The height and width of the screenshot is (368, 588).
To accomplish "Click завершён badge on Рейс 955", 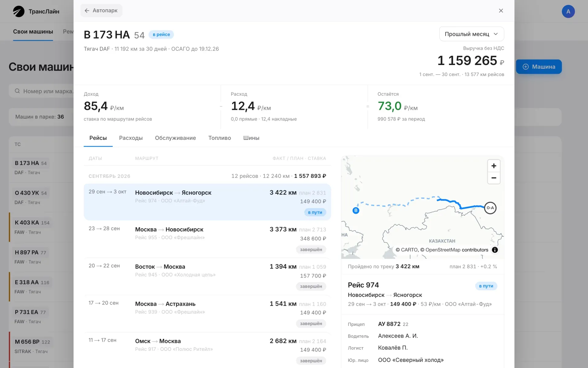I will click(311, 250).
